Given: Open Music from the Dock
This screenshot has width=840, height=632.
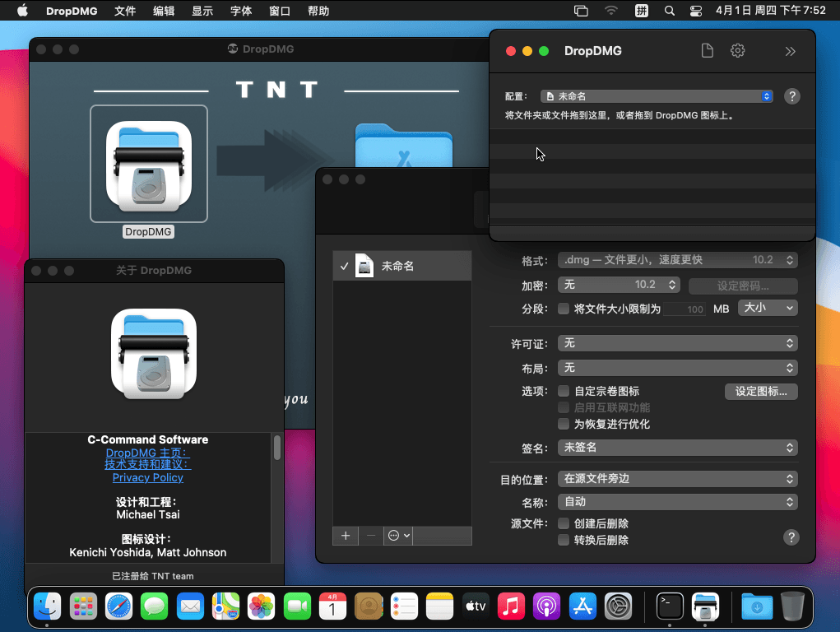Looking at the screenshot, I should pos(511,606).
